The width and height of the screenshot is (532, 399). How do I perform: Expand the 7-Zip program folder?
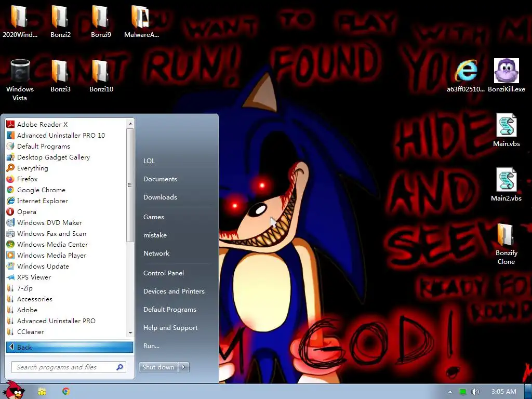(x=66, y=288)
